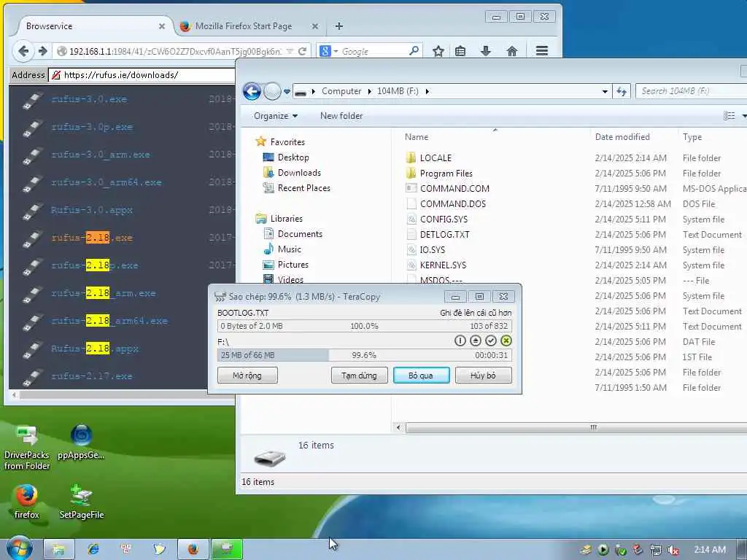Click the rufus-2.18.exe download link

click(x=92, y=237)
